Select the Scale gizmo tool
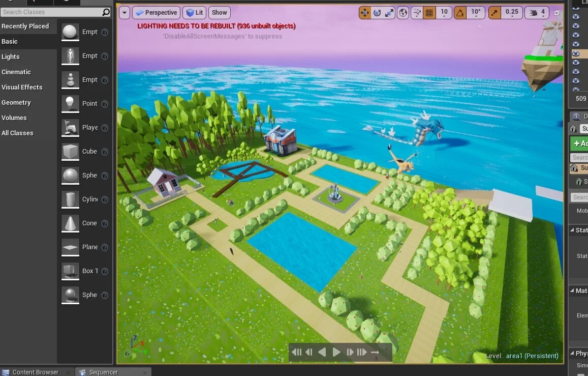 [389, 13]
